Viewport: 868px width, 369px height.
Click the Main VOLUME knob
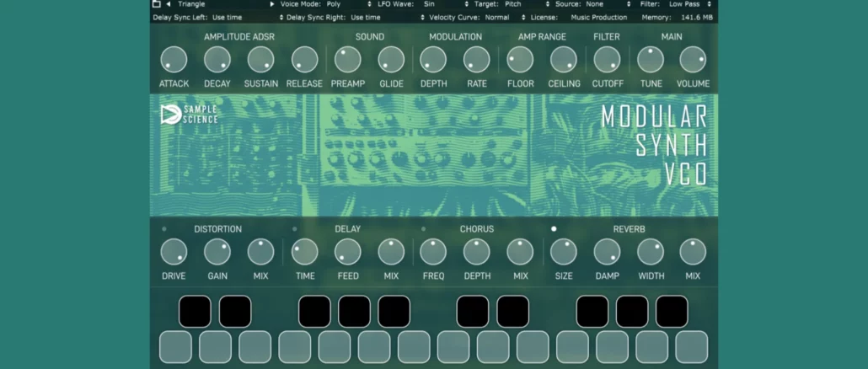tap(693, 60)
